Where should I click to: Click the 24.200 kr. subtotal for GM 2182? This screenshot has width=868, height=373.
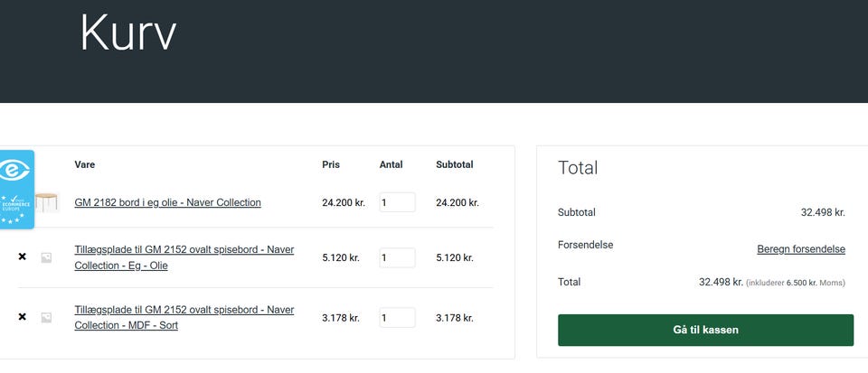click(457, 202)
